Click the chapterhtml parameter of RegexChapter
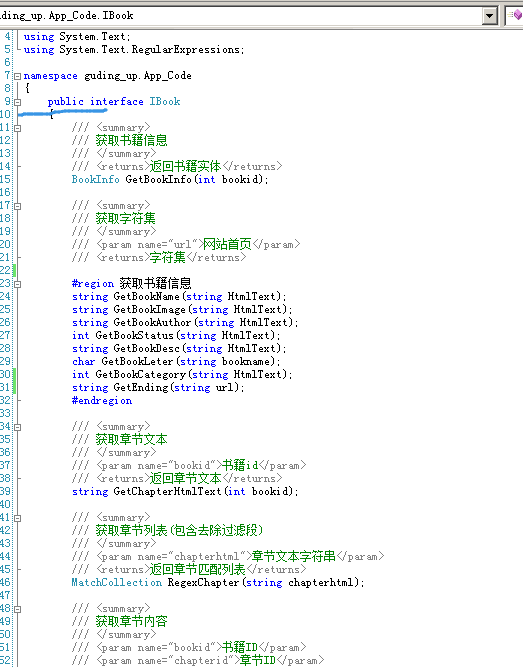This screenshot has width=523, height=667. (x=321, y=583)
